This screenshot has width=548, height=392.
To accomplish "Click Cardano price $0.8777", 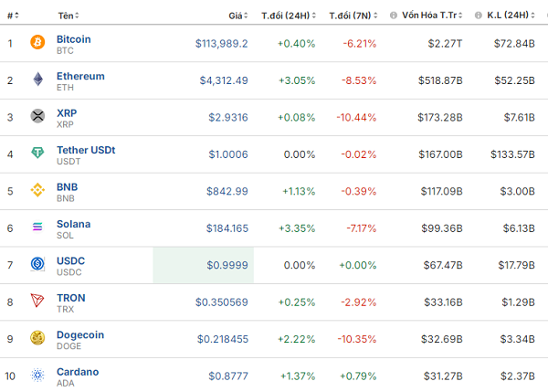I will [228, 376].
